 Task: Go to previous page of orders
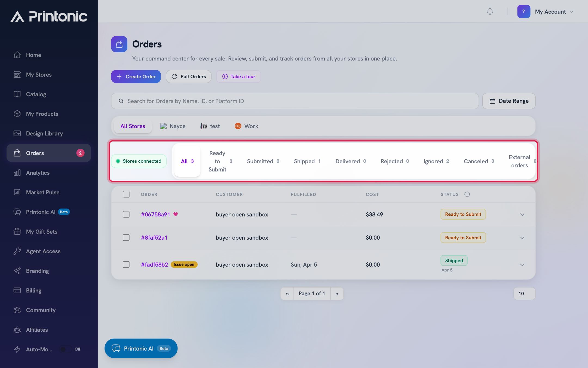pyautogui.click(x=287, y=294)
